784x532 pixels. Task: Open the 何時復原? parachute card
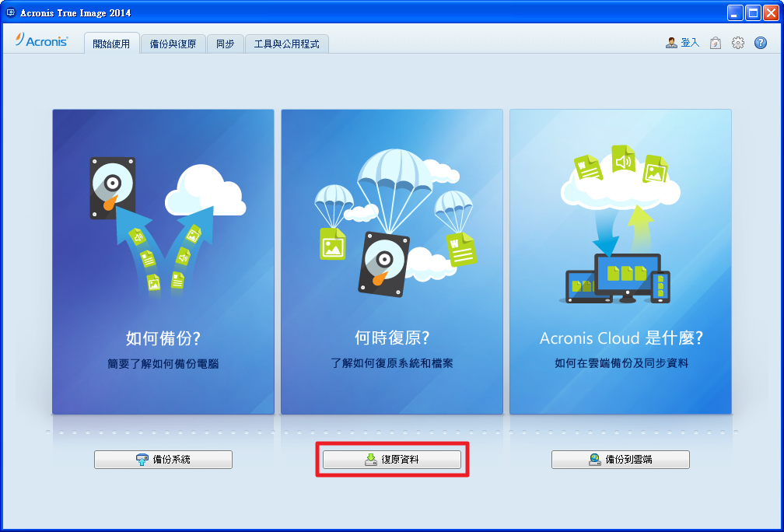tap(392, 261)
